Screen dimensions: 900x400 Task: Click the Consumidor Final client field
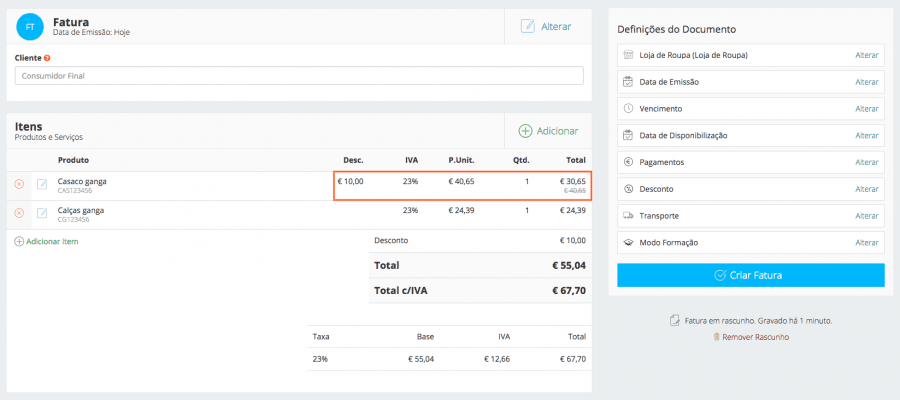298,76
